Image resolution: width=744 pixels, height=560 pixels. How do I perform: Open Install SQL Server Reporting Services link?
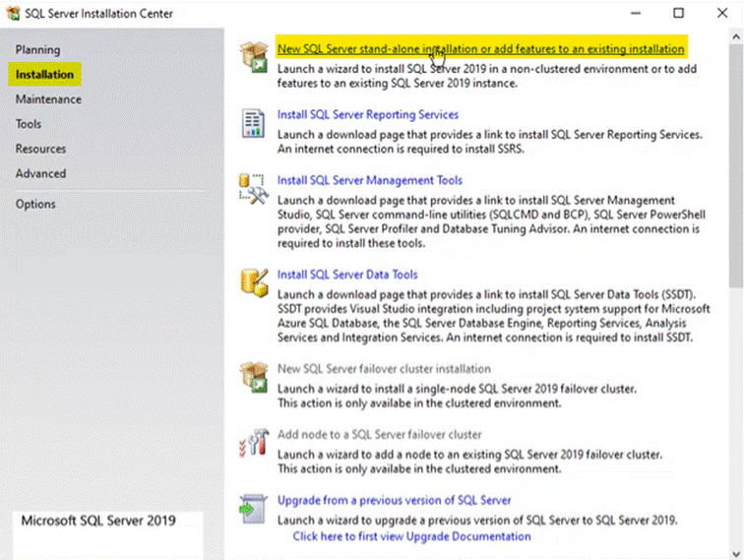368,114
